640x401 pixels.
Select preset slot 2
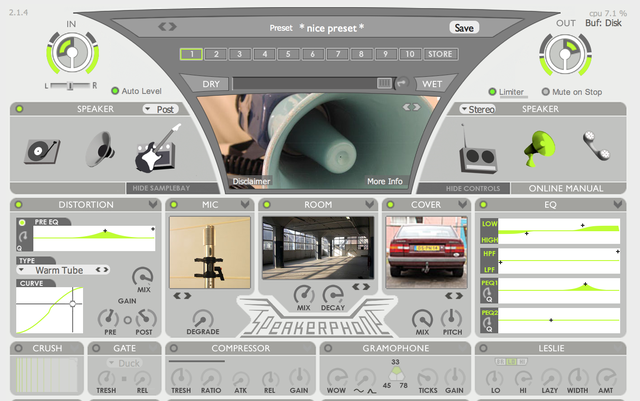click(216, 54)
